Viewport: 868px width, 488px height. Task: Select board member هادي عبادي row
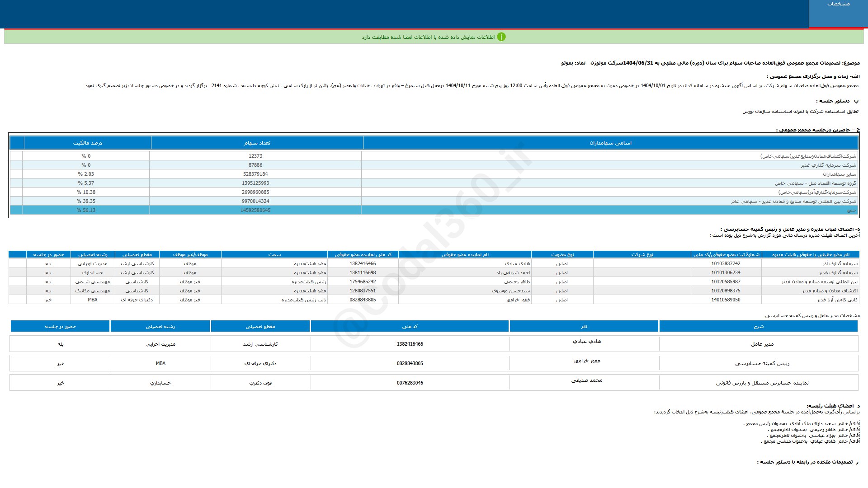pos(517,263)
